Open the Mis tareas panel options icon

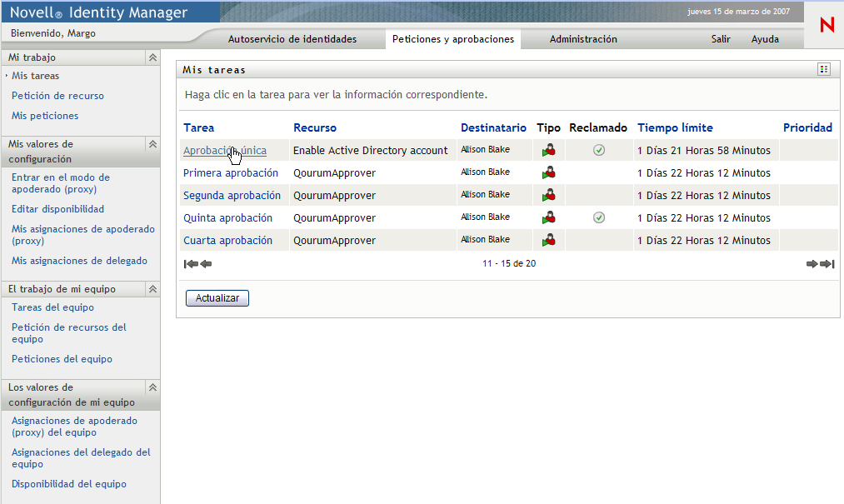point(823,69)
